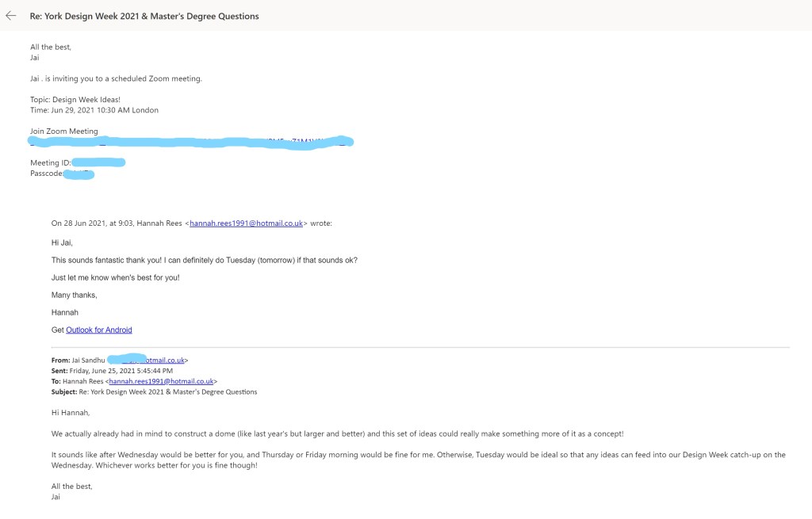
Task: Open Hannah's email link in the quoted reply header
Action: (246, 223)
